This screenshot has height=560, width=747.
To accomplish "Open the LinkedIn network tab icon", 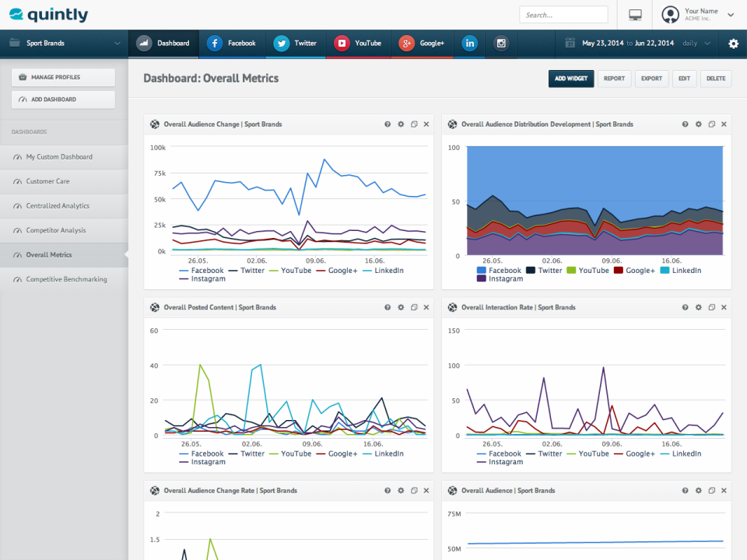I will (x=469, y=44).
